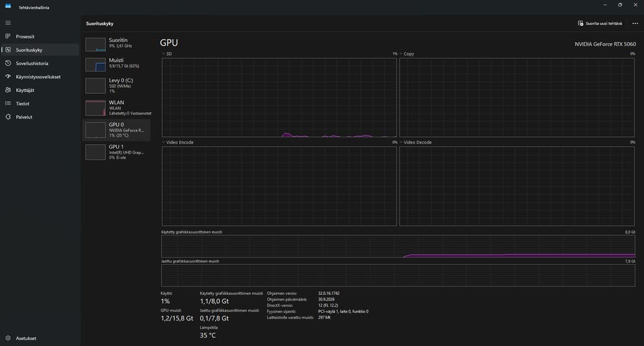The height and width of the screenshot is (346, 644).
Task: Click the 3D utilization graph area
Action: 279,97
